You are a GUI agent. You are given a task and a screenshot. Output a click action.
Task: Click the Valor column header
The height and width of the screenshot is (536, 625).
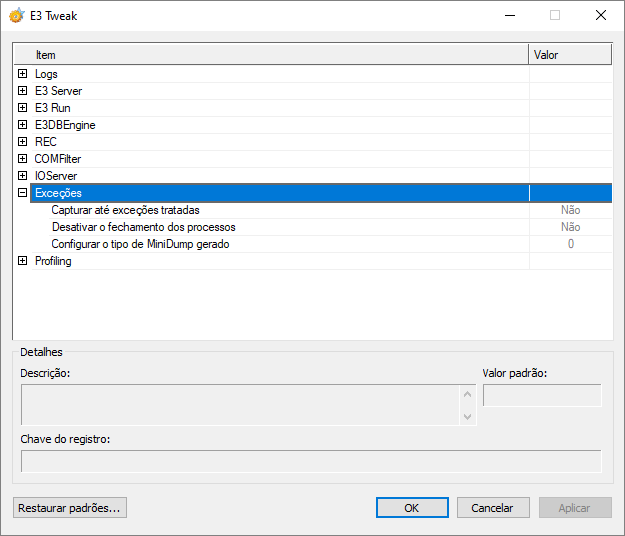pyautogui.click(x=569, y=55)
